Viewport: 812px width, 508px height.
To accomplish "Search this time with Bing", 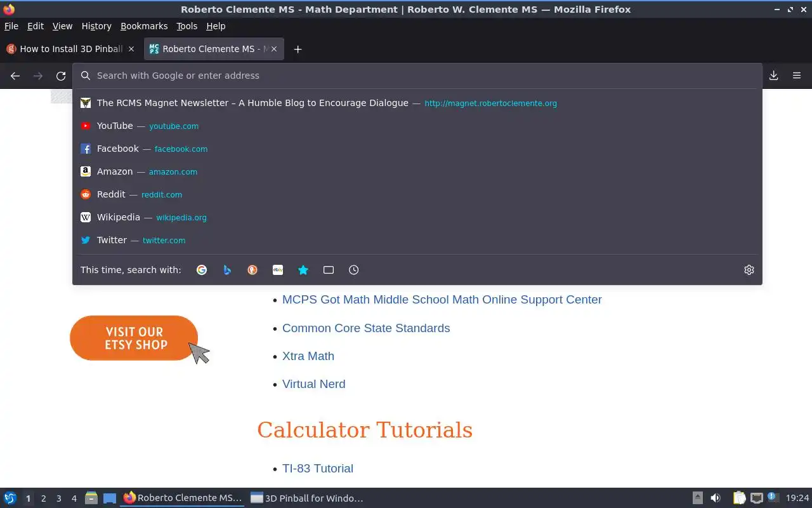I will click(227, 270).
